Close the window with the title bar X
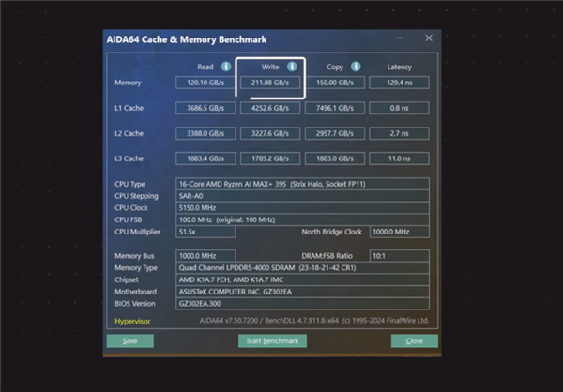 [x=429, y=38]
